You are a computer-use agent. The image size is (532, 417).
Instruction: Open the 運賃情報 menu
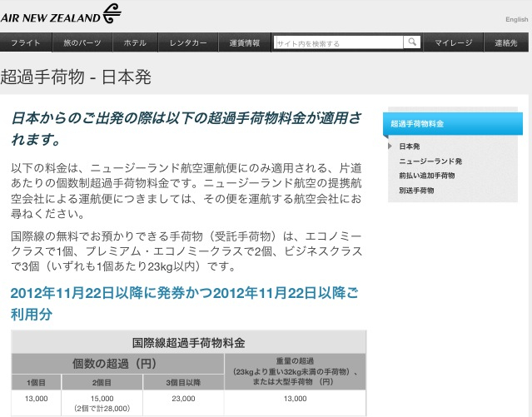click(x=244, y=42)
